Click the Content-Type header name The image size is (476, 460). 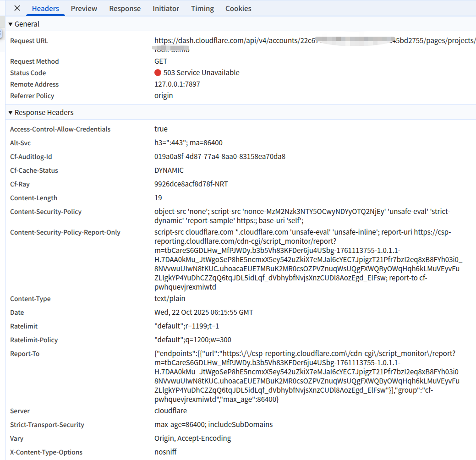click(x=30, y=299)
